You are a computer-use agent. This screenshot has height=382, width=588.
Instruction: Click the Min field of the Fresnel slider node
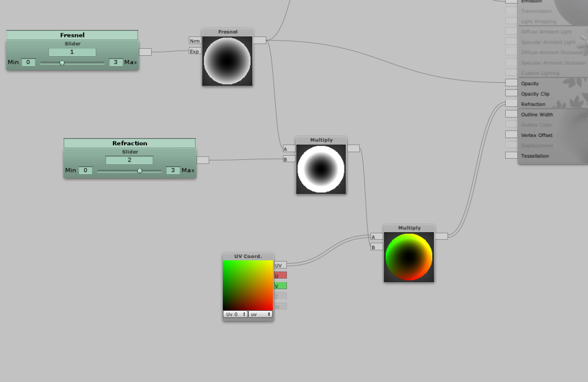pyautogui.click(x=28, y=62)
